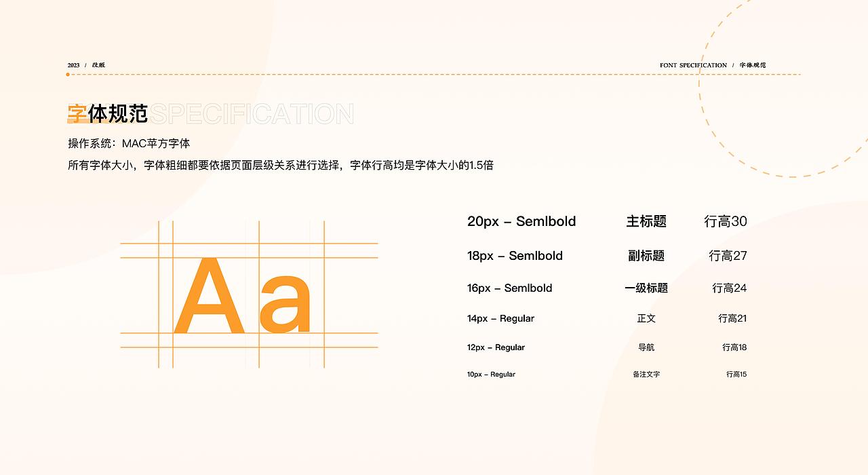Click the '行高27' value
This screenshot has width=868, height=475.
[728, 256]
